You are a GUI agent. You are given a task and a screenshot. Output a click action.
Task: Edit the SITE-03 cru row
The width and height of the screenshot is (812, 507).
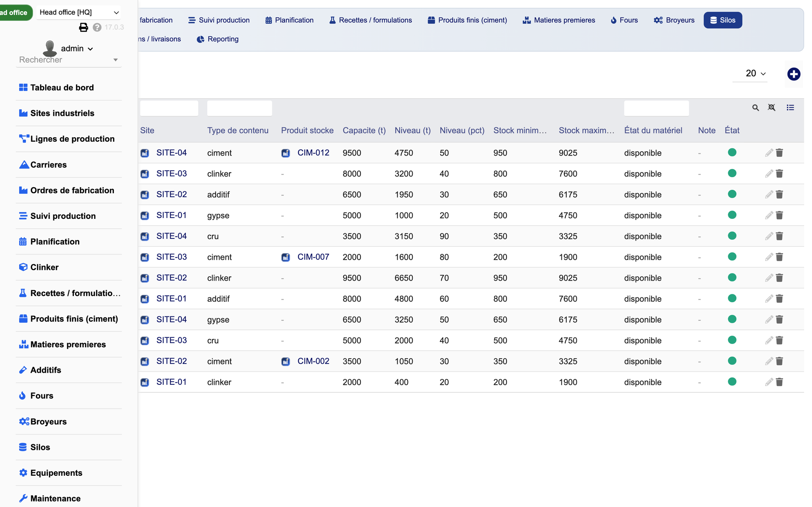[769, 340]
